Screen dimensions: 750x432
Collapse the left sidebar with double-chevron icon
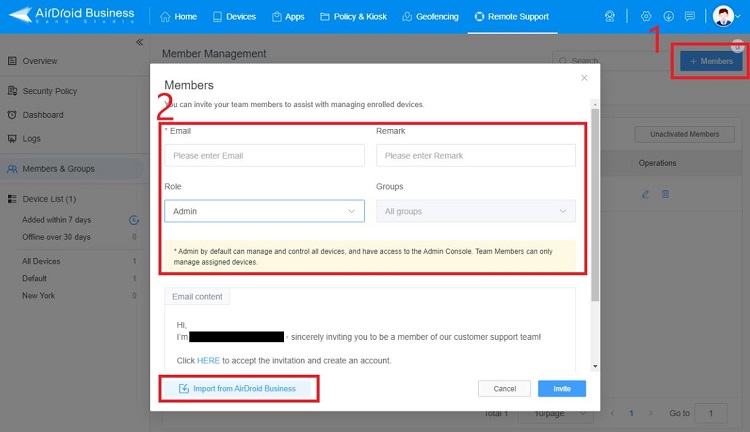click(x=139, y=42)
